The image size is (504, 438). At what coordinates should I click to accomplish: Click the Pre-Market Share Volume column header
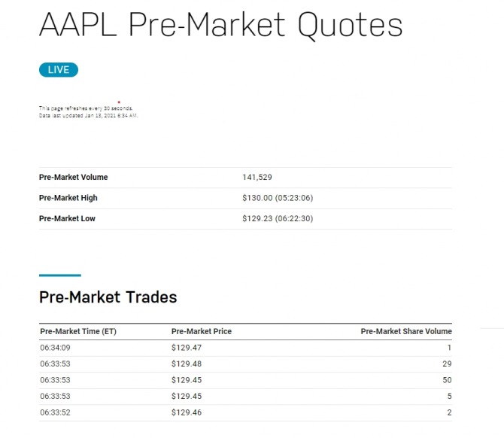(x=406, y=331)
